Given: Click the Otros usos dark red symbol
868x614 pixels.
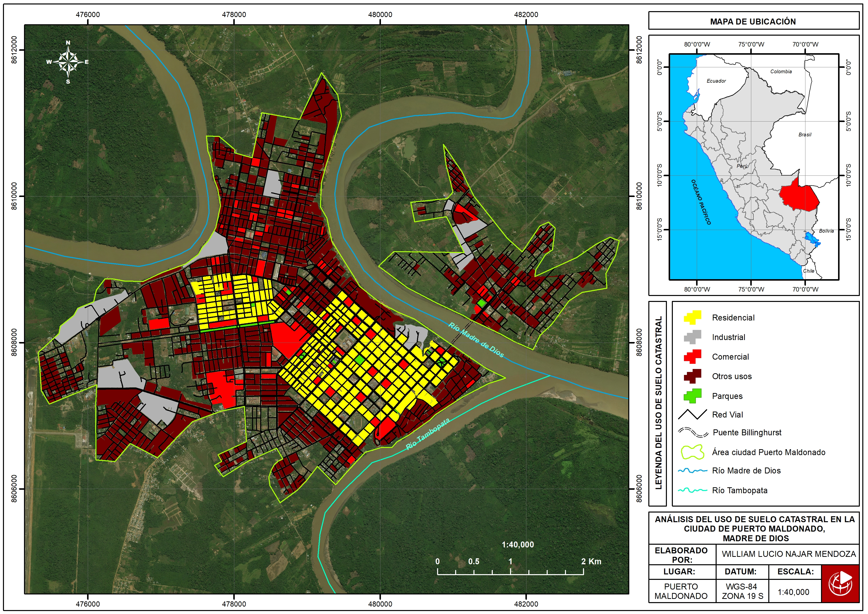Looking at the screenshot, I should 693,376.
